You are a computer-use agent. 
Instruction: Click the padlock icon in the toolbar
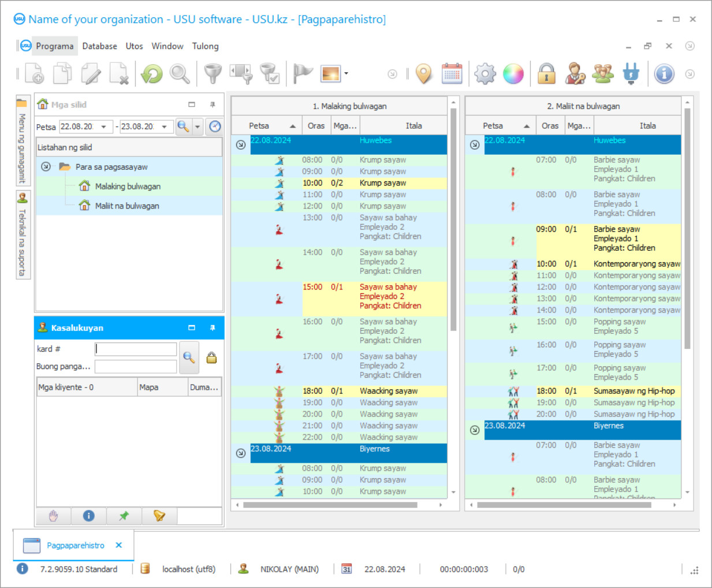coord(546,74)
